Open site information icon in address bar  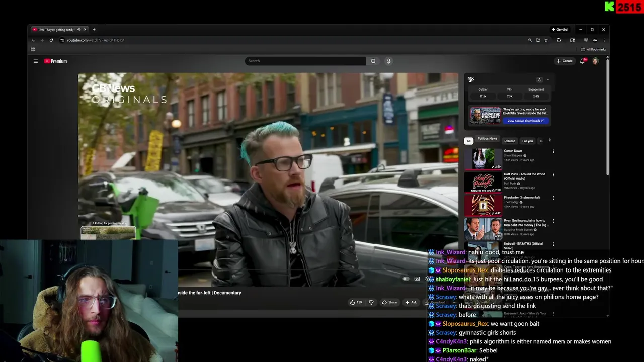coord(62,40)
